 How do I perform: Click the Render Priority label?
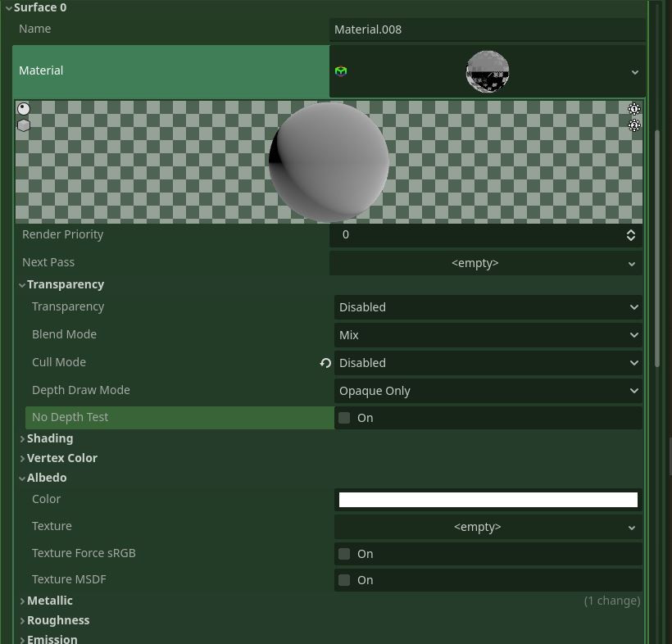pos(62,235)
